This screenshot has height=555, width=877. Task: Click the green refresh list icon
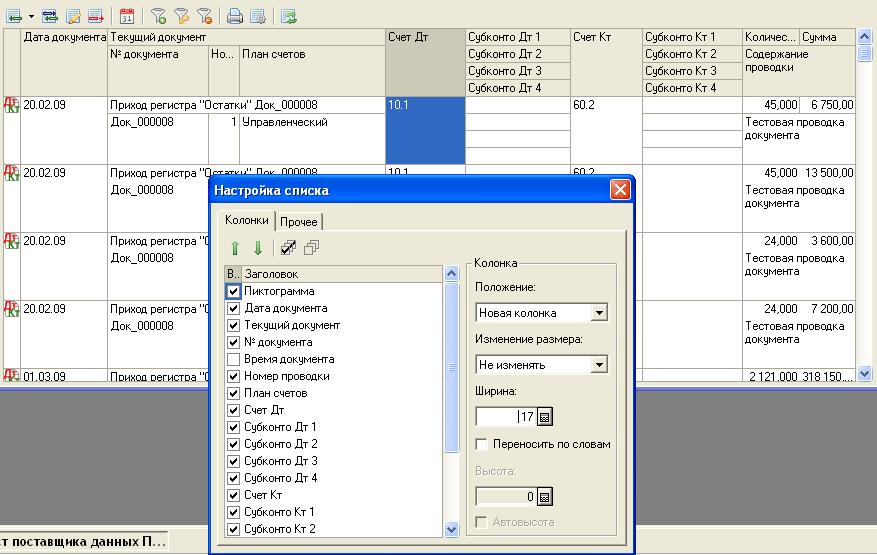click(x=289, y=15)
